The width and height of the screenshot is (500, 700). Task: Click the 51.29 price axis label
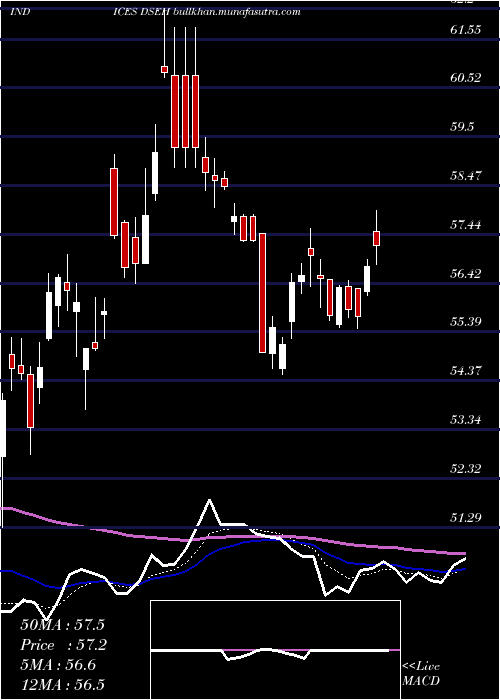[466, 517]
